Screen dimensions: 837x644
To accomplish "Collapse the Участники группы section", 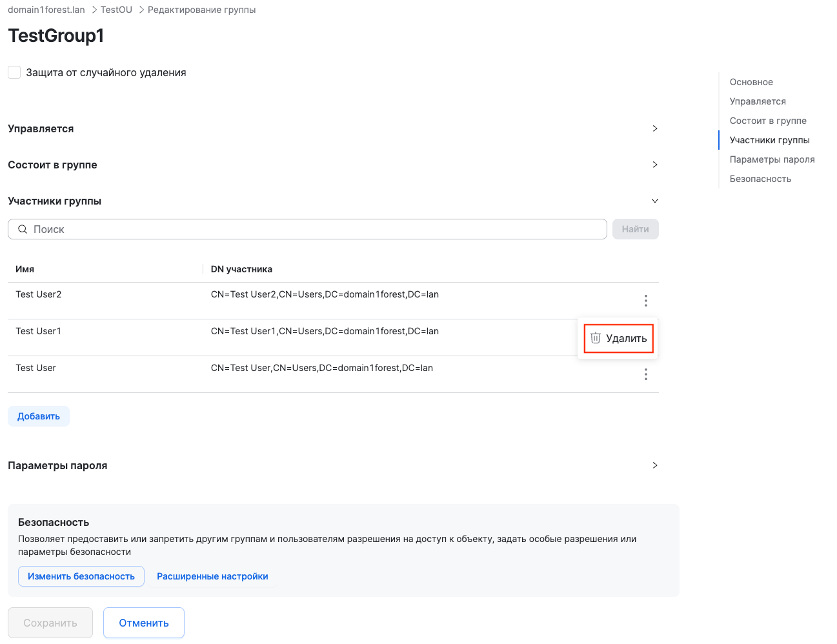I will click(x=654, y=201).
